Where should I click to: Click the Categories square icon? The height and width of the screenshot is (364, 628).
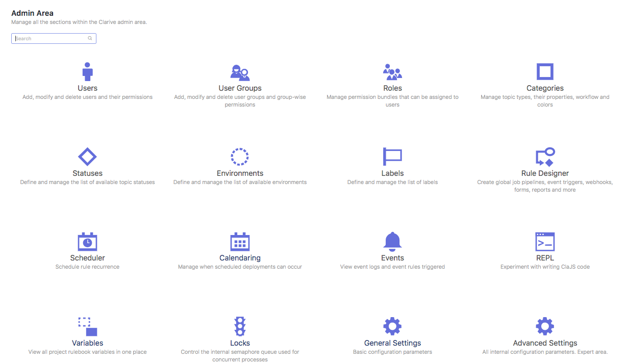point(545,72)
